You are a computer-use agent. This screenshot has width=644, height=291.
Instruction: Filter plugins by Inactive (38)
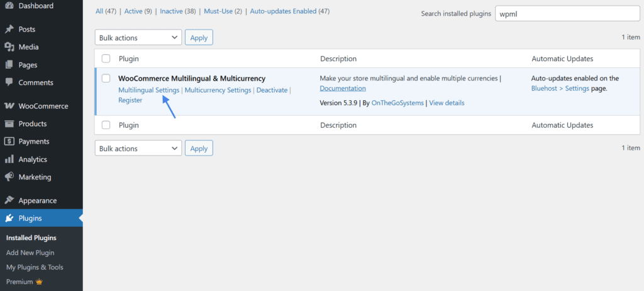[x=178, y=11]
